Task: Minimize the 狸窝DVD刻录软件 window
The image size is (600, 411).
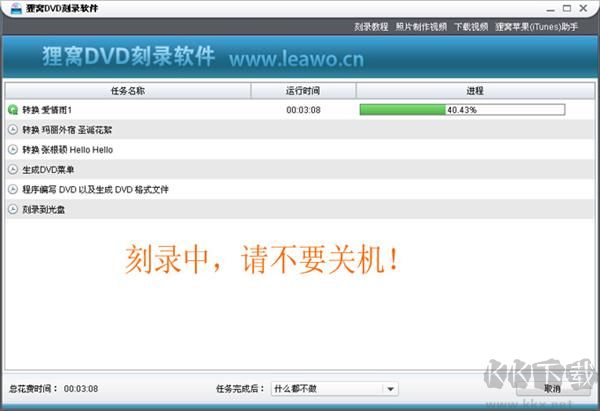Action: (551, 9)
